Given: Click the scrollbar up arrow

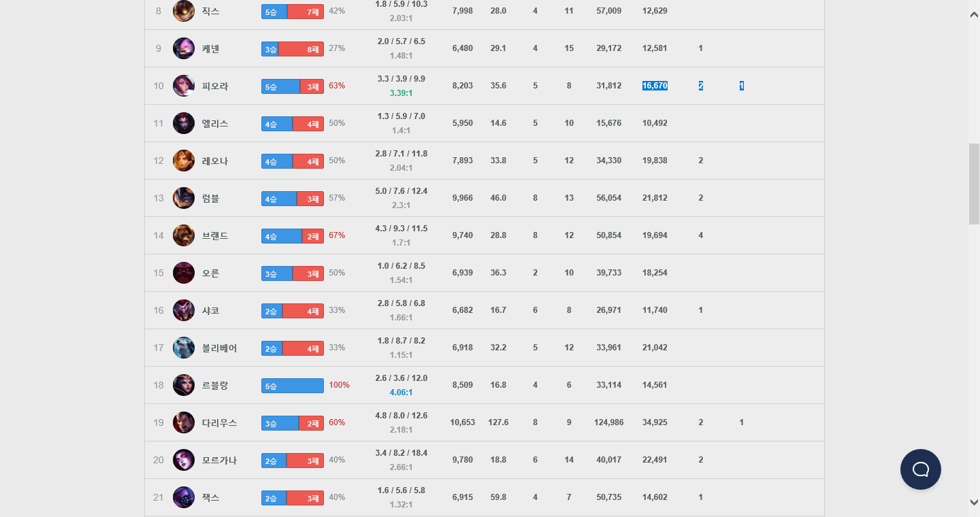Looking at the screenshot, I should pyautogui.click(x=974, y=15).
